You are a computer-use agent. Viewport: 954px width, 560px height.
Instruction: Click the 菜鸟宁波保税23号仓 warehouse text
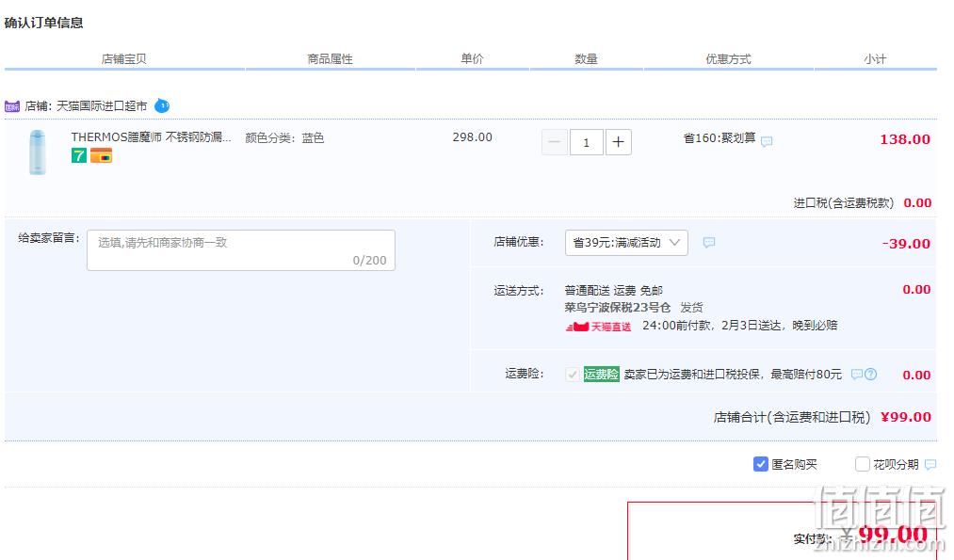click(x=618, y=308)
